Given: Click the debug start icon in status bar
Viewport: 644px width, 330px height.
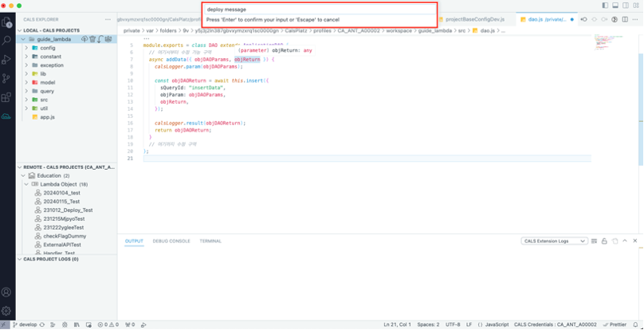Looking at the screenshot, I should tap(143, 324).
